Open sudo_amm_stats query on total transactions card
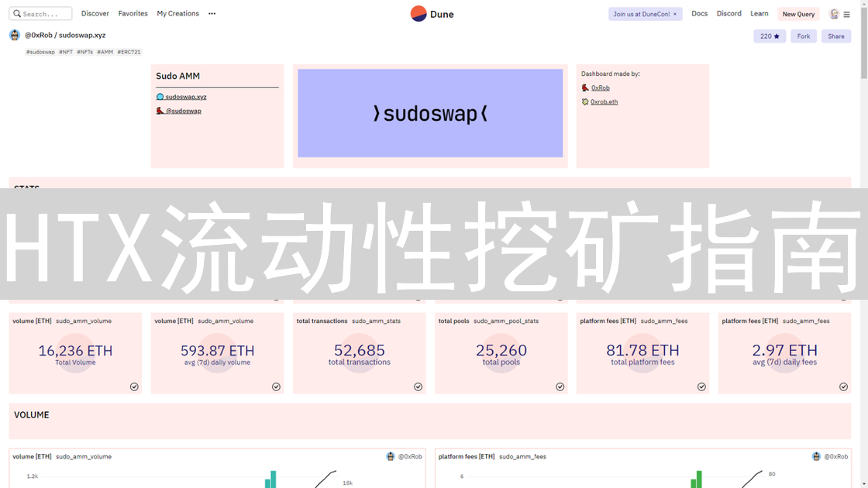 click(377, 321)
